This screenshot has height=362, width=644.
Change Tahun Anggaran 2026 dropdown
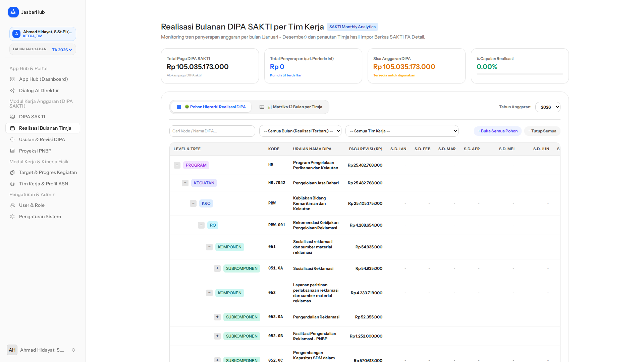coord(548,107)
